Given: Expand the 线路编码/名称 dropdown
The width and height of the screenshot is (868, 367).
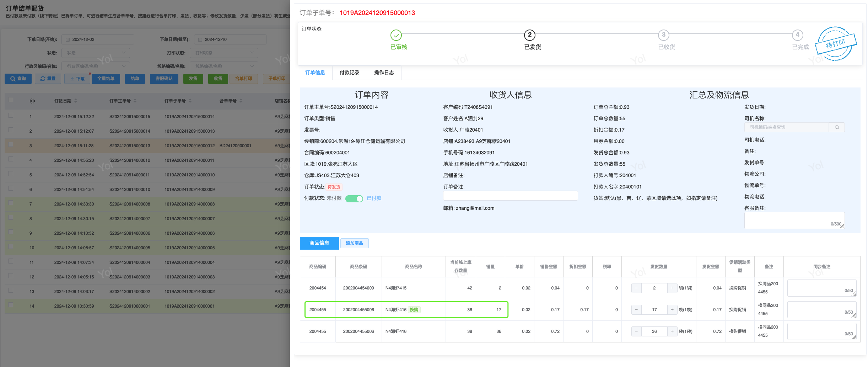Looking at the screenshot, I should [224, 67].
